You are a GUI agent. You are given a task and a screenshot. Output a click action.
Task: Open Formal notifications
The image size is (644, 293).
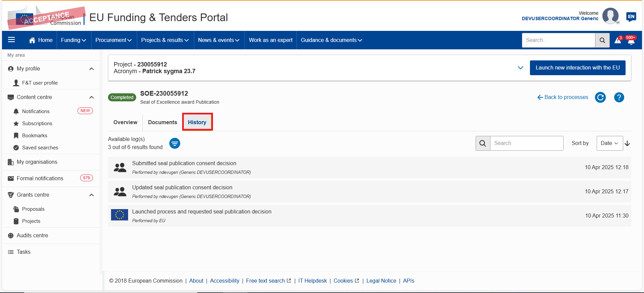click(40, 179)
